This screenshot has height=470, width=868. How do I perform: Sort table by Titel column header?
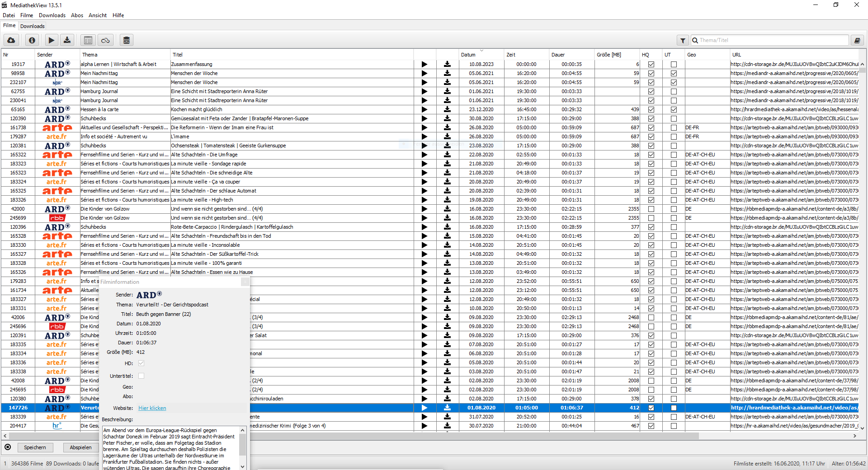(x=292, y=55)
